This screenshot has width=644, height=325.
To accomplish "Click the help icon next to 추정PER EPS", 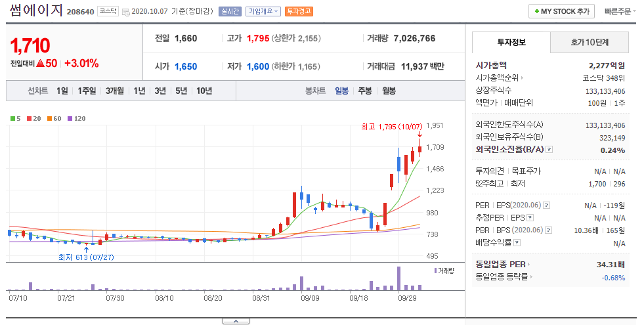I will tap(530, 218).
